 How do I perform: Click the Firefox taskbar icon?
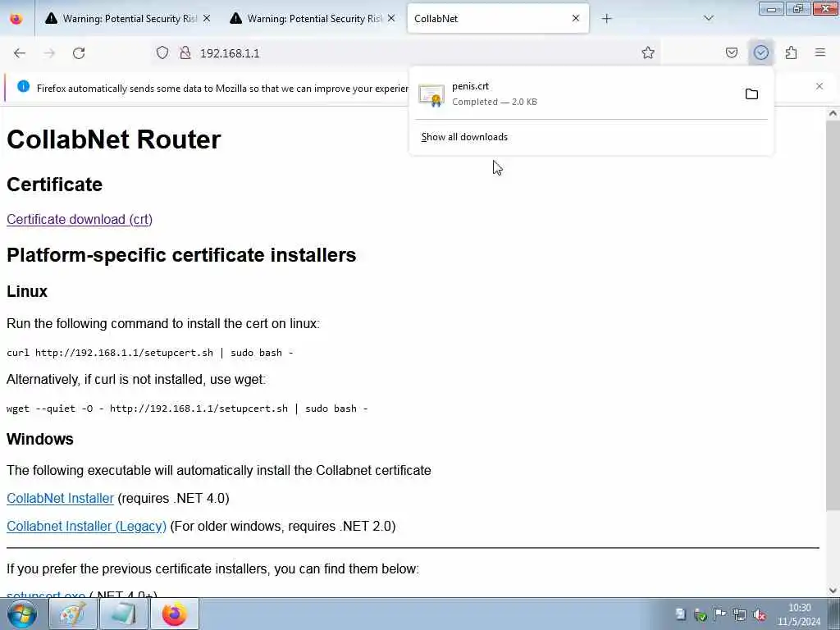175,614
